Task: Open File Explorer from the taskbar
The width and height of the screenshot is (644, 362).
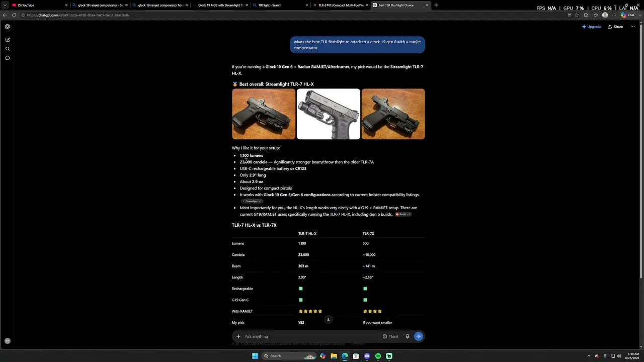Action: click(334, 356)
